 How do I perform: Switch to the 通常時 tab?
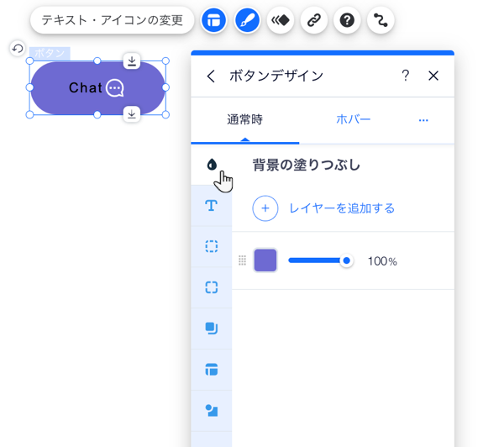coord(245,119)
